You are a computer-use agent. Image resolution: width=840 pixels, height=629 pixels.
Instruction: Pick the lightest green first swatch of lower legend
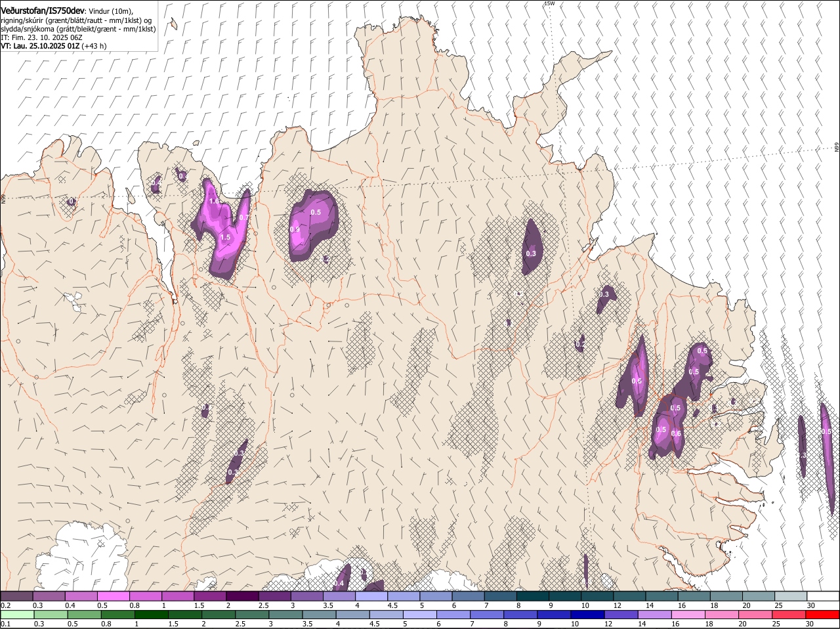pyautogui.click(x=18, y=615)
